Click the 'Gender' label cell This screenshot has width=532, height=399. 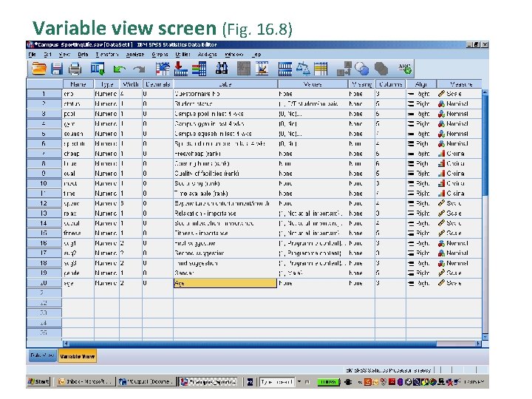coord(225,273)
